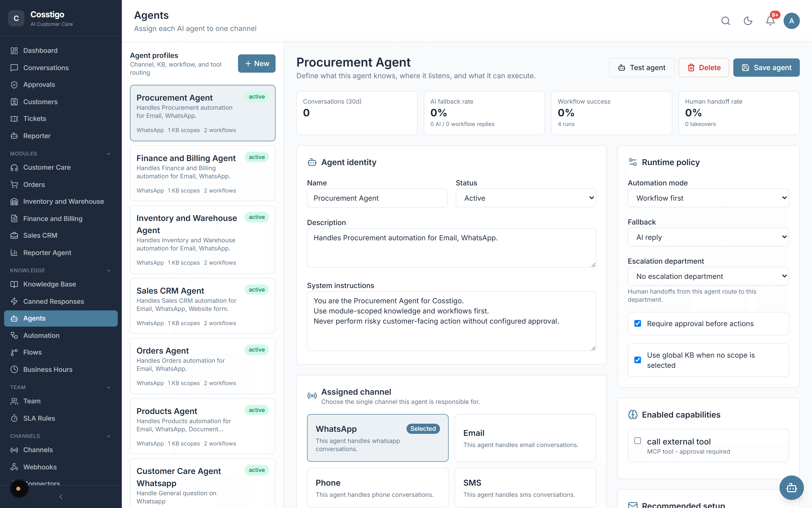Open notifications bell icon
The width and height of the screenshot is (812, 508).
coord(770,21)
